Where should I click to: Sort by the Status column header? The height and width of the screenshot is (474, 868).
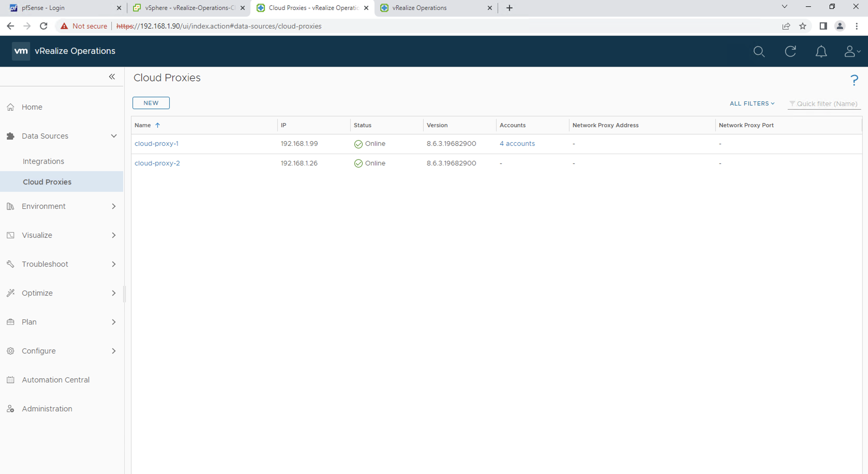[x=363, y=125]
